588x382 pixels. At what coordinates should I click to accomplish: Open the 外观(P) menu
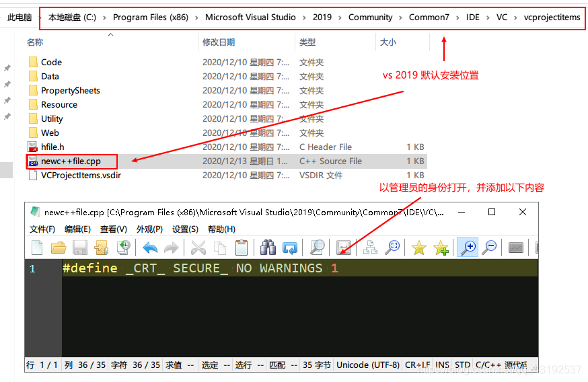coord(149,229)
